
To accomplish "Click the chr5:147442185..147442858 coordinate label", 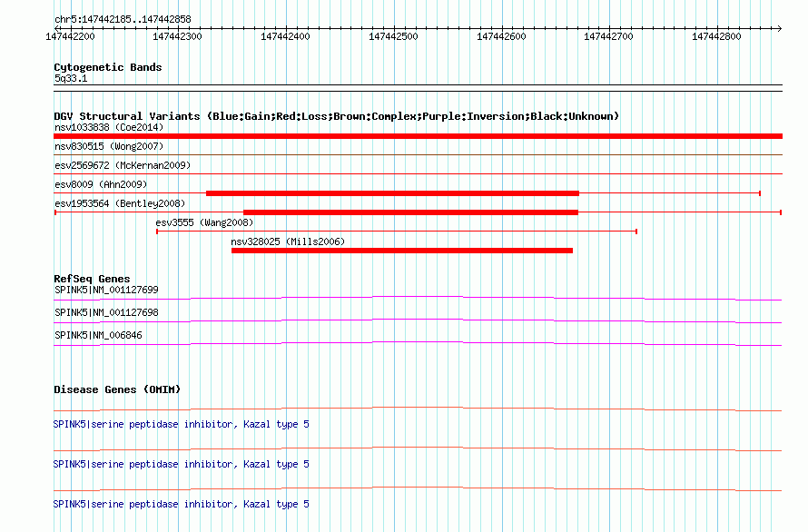I will tap(123, 19).
